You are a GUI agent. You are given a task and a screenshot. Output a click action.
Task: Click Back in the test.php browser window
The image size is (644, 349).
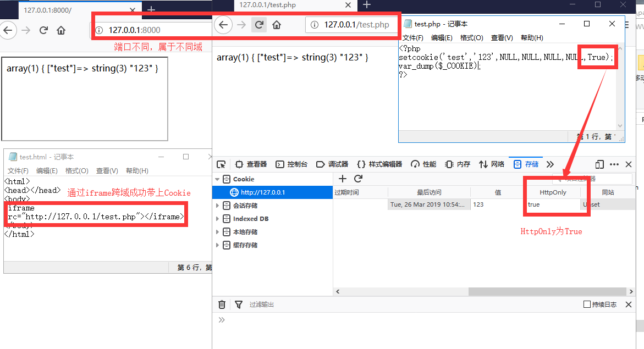click(x=223, y=25)
